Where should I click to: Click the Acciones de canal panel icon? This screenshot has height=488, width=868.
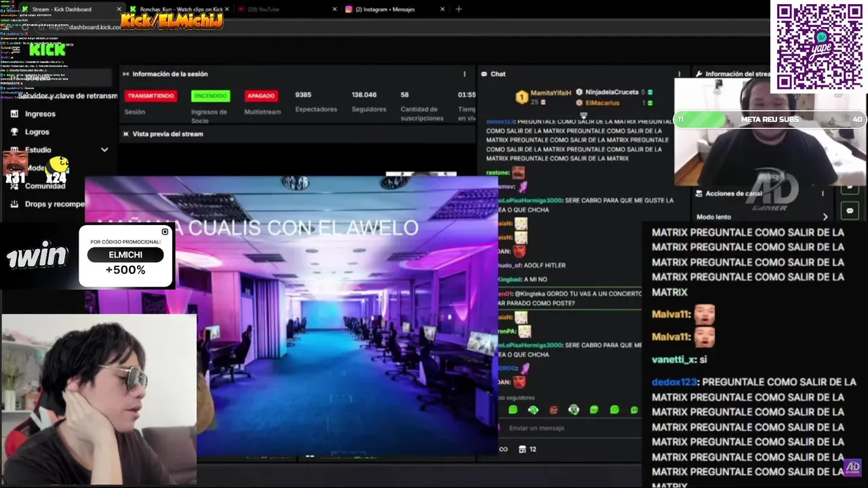coord(698,193)
